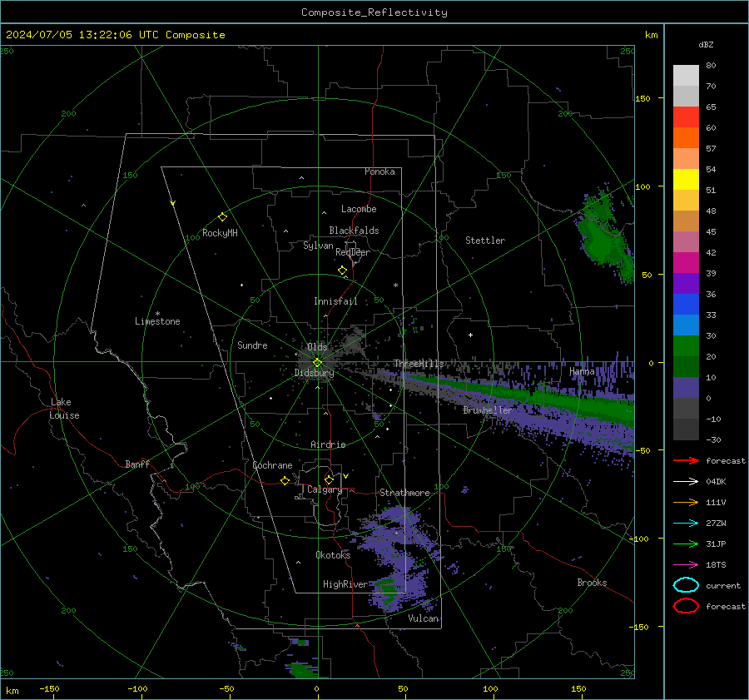Click the Ponoka city label
This screenshot has height=700, width=749.
pos(379,171)
